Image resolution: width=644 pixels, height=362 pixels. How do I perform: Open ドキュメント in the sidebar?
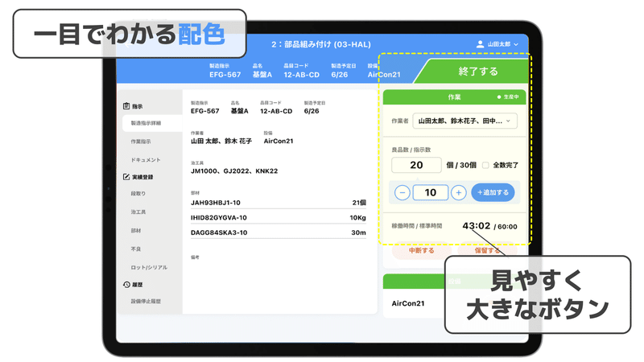click(146, 160)
